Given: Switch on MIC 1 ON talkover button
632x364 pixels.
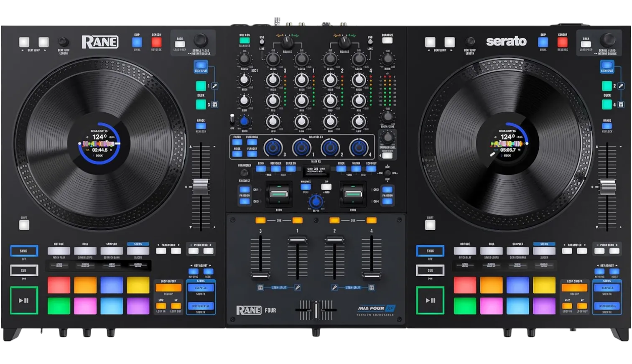Looking at the screenshot, I should coord(245,41).
